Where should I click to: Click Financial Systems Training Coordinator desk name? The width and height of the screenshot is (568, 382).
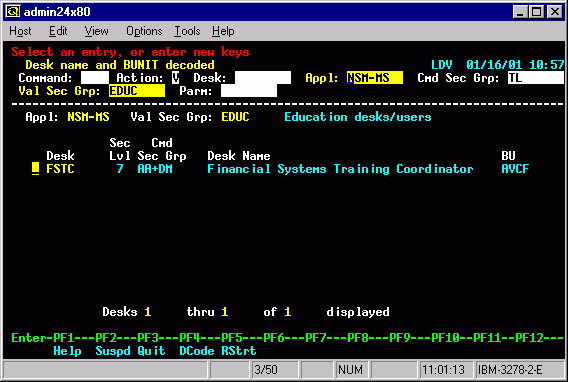click(340, 169)
